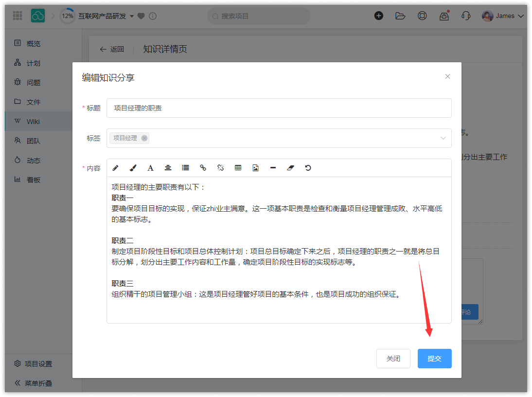Click the 12% progress circle
This screenshot has width=532, height=397.
point(68,16)
